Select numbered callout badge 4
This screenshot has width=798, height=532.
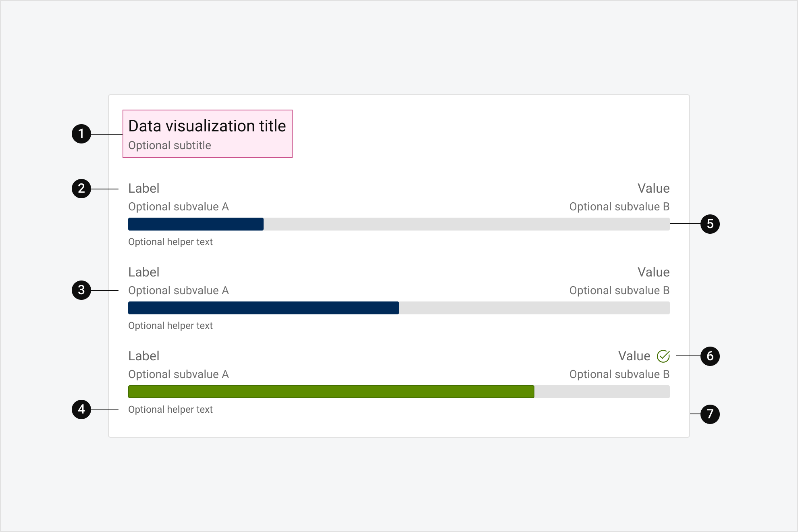82,409
